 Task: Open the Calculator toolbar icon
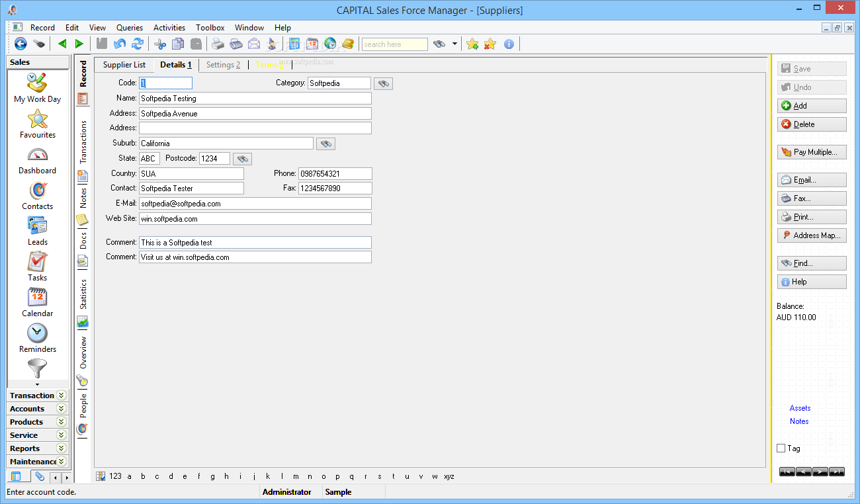click(294, 44)
